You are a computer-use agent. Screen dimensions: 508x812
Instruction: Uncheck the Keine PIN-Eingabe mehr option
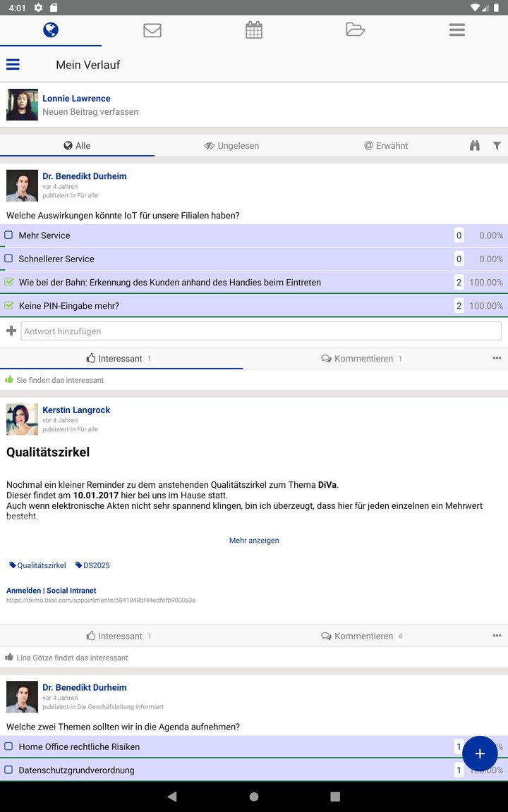click(x=8, y=305)
